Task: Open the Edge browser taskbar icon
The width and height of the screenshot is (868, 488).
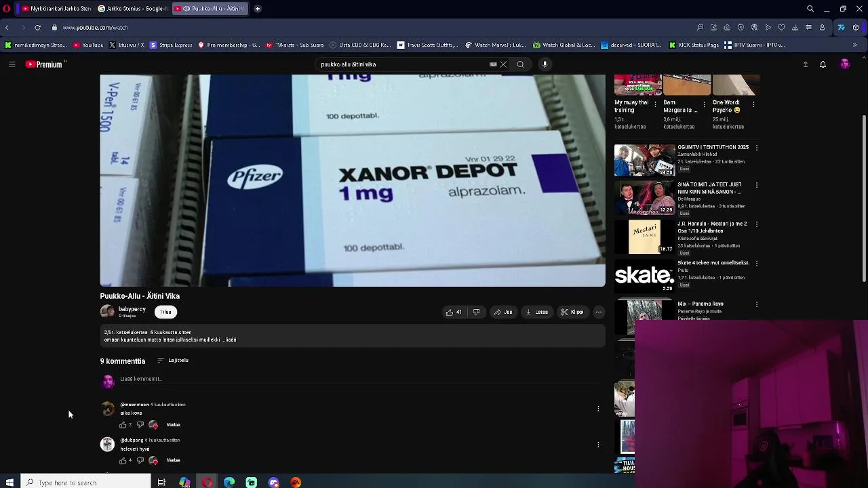Action: [229, 483]
